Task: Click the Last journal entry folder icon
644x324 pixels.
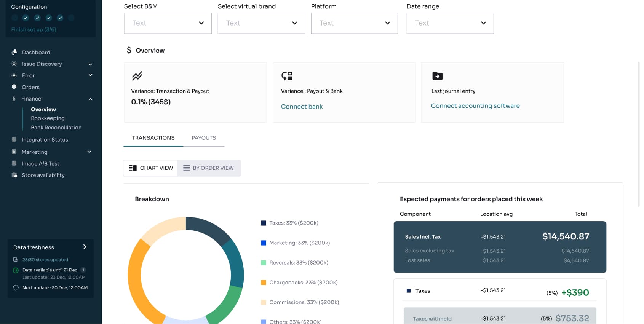Action: (x=437, y=76)
